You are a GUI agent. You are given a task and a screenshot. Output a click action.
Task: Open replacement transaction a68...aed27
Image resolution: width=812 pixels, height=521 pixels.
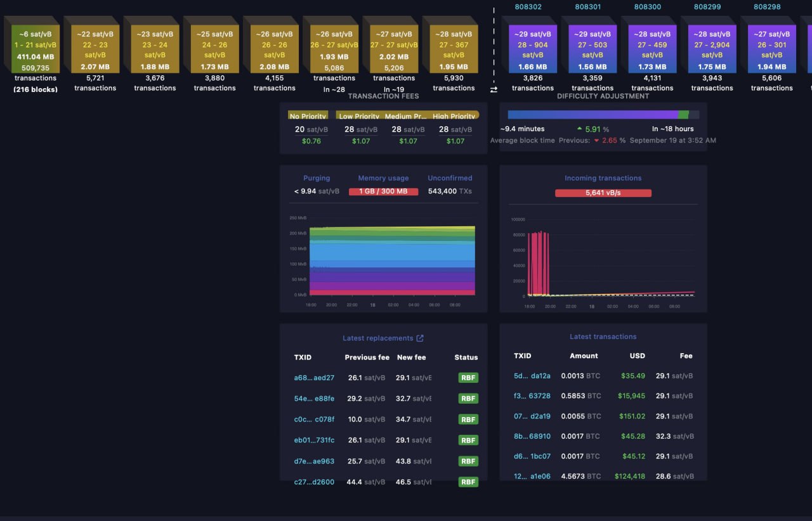pos(314,378)
